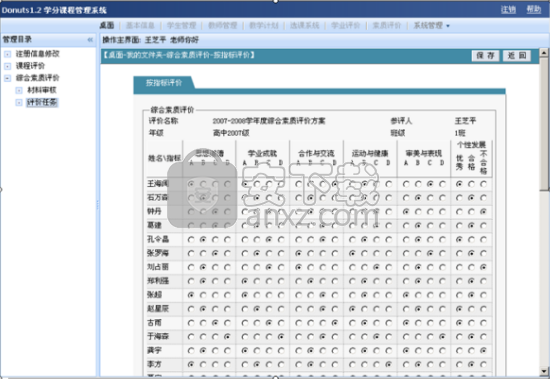Open the 系统管理 dropdown menu
The width and height of the screenshot is (550, 379).
[431, 25]
